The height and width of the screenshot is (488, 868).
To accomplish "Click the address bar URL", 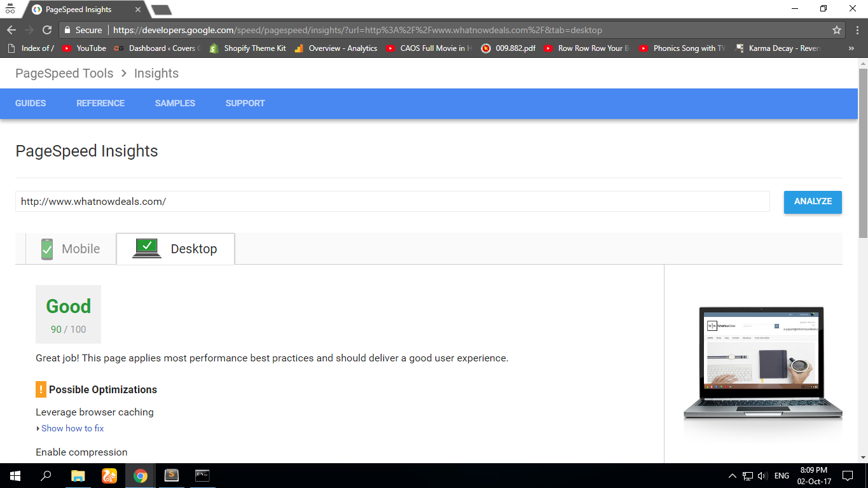I will click(x=357, y=30).
